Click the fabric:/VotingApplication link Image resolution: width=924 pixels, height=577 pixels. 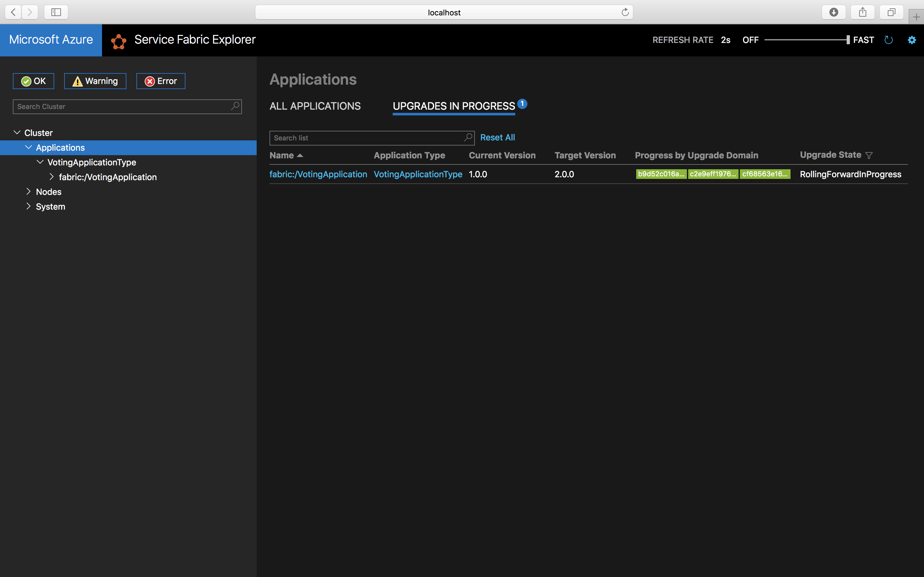pyautogui.click(x=319, y=174)
